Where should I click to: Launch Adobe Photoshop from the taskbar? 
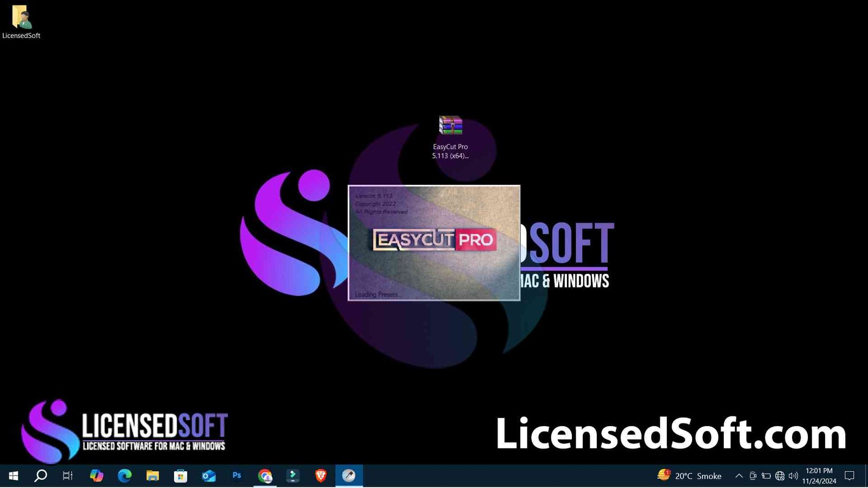point(237,476)
